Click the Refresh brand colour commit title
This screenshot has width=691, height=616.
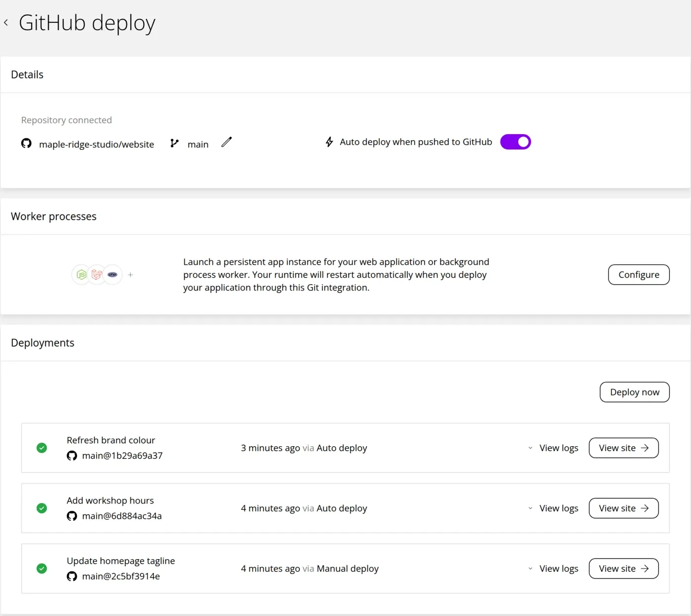click(111, 440)
